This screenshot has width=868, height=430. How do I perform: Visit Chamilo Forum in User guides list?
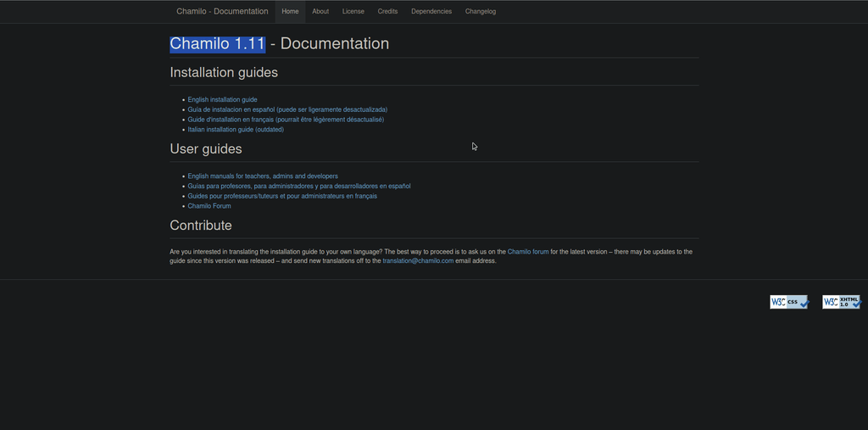click(209, 206)
